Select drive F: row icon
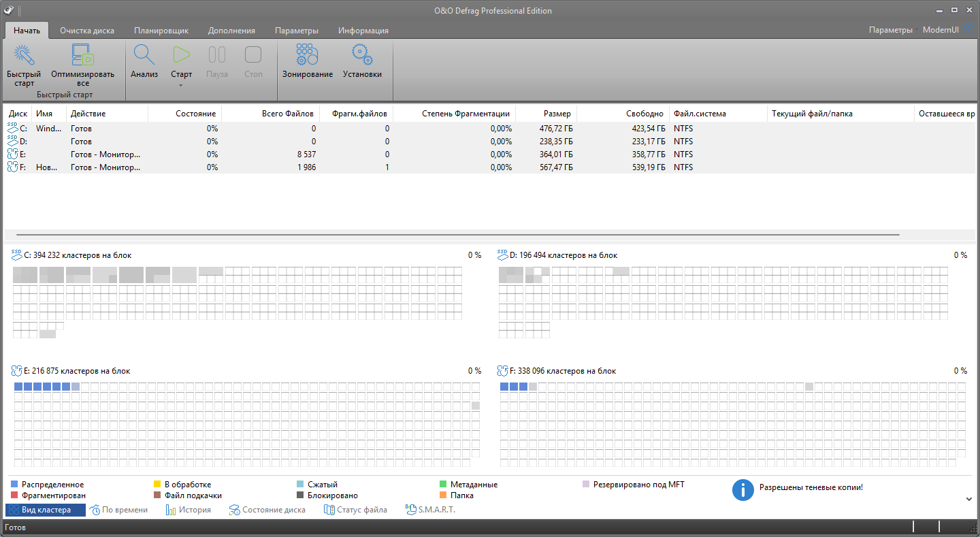Image resolution: width=980 pixels, height=537 pixels. (13, 167)
